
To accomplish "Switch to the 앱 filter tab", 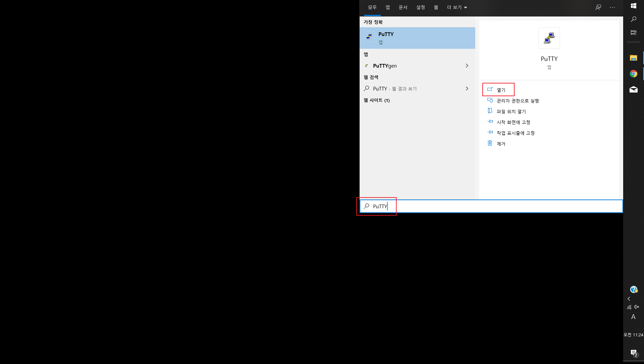I will click(388, 7).
